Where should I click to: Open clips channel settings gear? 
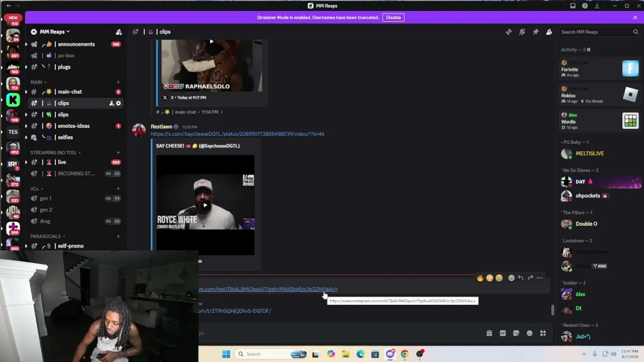pyautogui.click(x=118, y=103)
